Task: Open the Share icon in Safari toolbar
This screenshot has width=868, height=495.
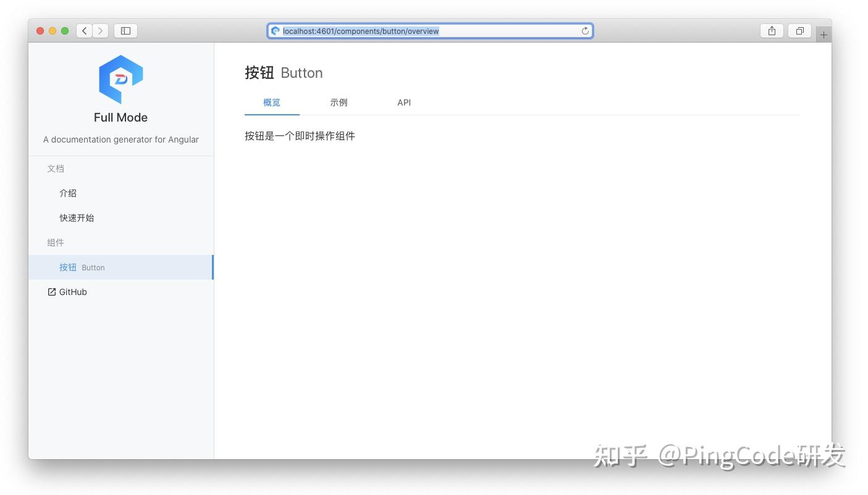Action: [x=772, y=31]
